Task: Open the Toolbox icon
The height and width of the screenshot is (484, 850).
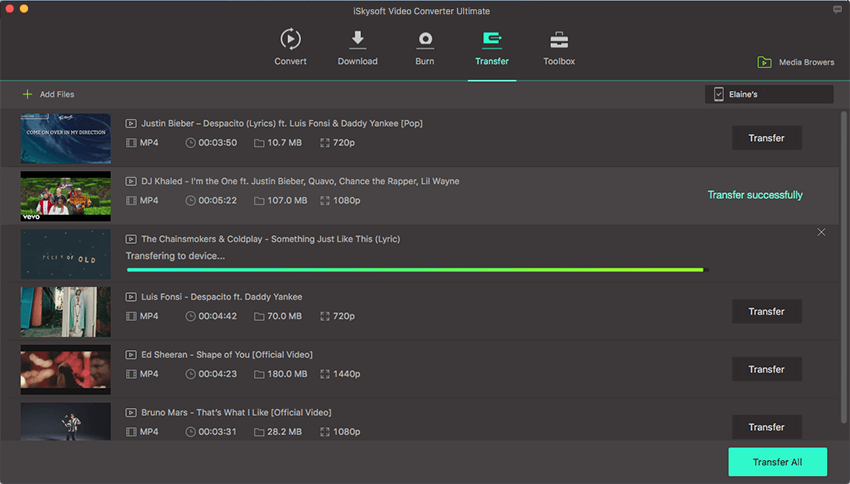Action: click(559, 40)
